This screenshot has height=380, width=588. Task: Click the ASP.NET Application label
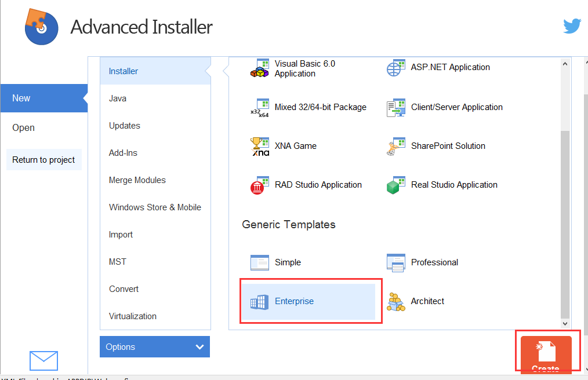click(451, 67)
